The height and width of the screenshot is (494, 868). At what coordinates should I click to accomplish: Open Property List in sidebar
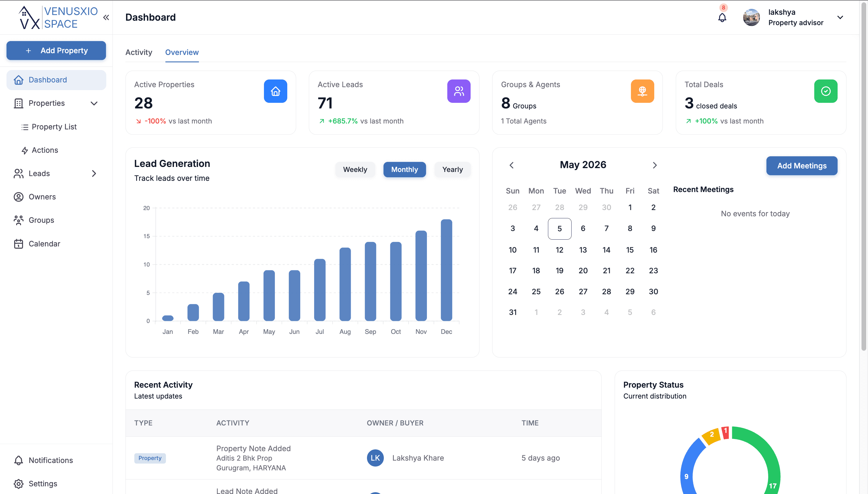tap(54, 126)
